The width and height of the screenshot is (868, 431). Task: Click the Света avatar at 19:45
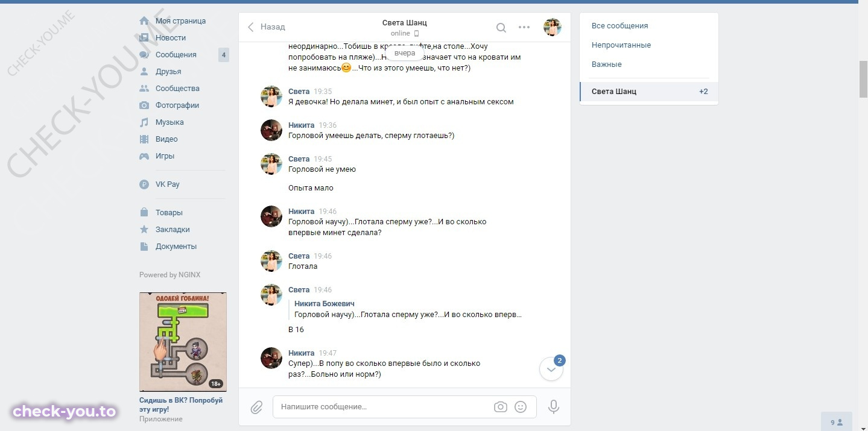click(x=271, y=164)
